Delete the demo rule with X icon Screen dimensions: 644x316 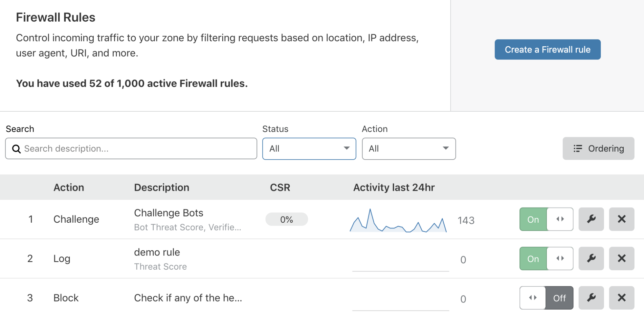[621, 258]
